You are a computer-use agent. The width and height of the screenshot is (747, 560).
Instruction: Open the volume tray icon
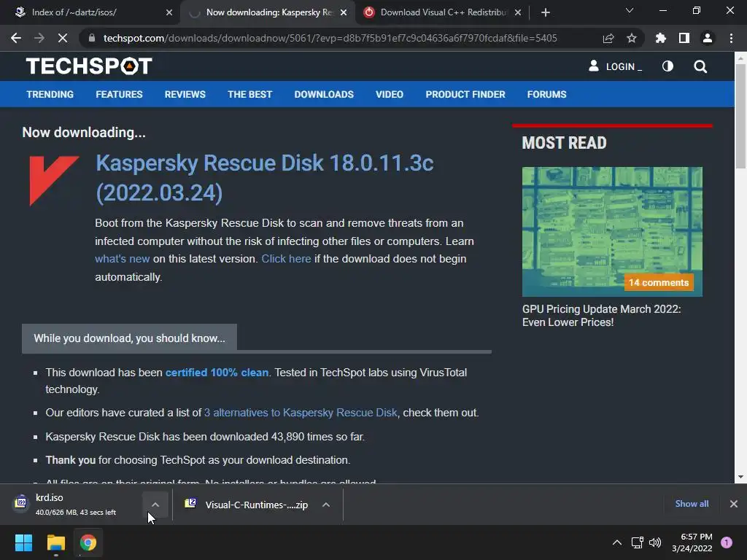tap(655, 542)
